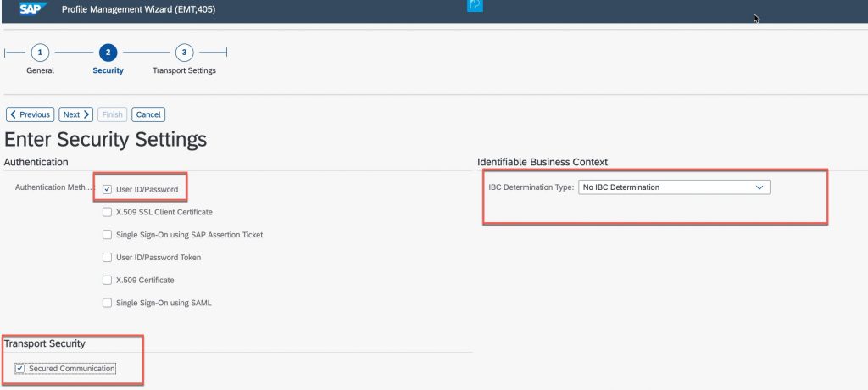Click the Previous button
Viewport: 868px width, 390px height.
[x=31, y=114]
